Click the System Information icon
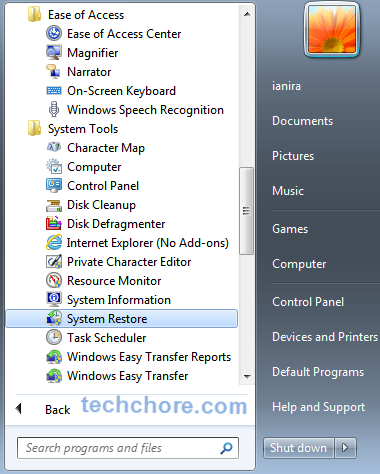The image size is (380, 474). coord(54,300)
